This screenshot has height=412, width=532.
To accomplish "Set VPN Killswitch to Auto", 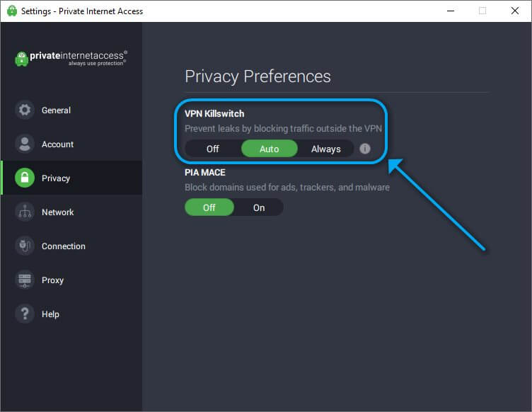I will [x=270, y=149].
